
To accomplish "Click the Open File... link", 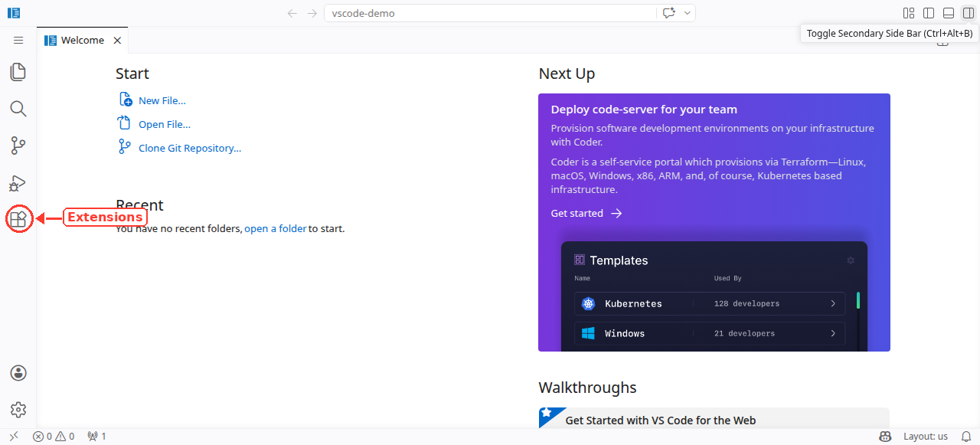I will [x=165, y=124].
